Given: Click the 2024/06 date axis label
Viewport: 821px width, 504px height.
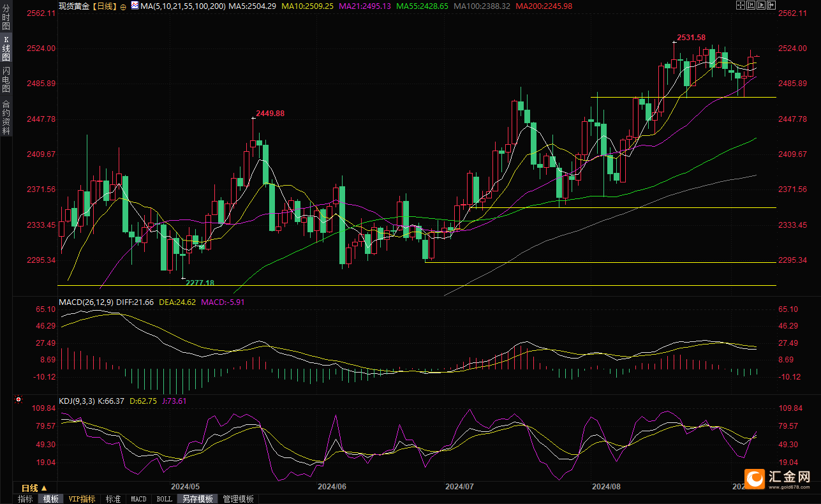Looking at the screenshot, I should coord(332,486).
